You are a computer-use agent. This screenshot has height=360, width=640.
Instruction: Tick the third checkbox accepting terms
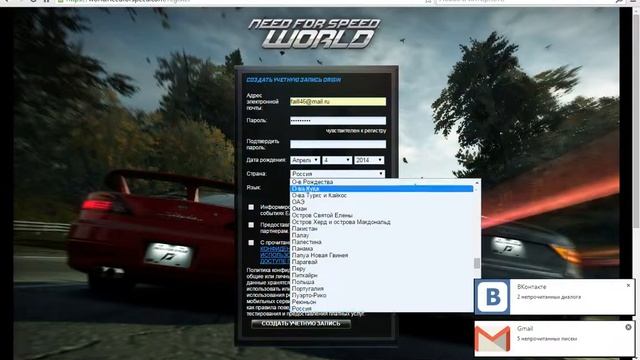click(251, 242)
